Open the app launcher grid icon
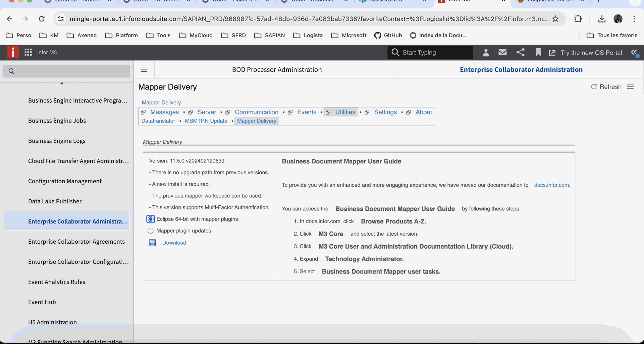 click(x=28, y=52)
